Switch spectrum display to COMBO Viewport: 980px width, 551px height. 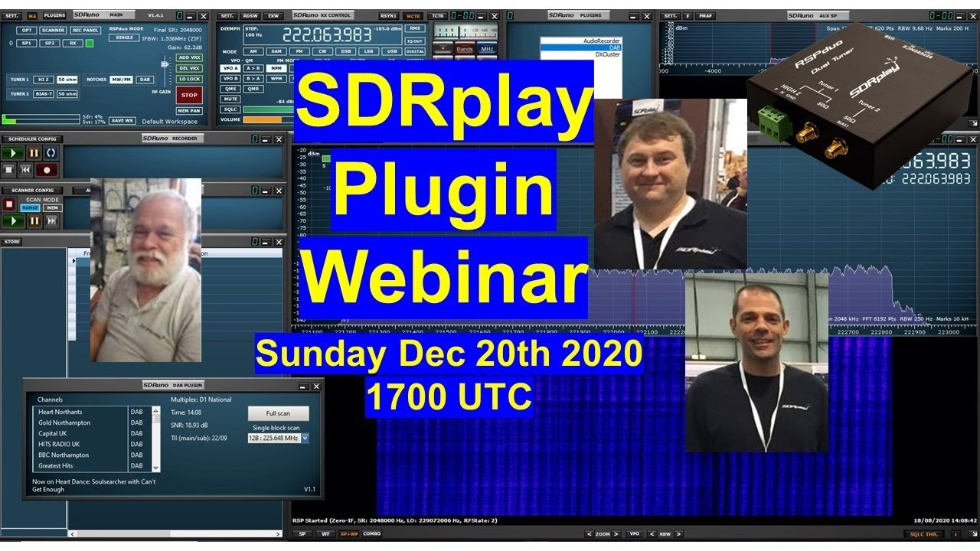(x=372, y=533)
